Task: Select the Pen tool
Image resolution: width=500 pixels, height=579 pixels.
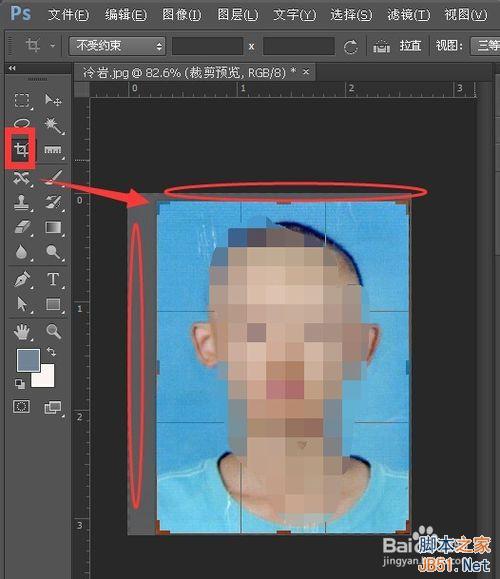Action: point(22,279)
